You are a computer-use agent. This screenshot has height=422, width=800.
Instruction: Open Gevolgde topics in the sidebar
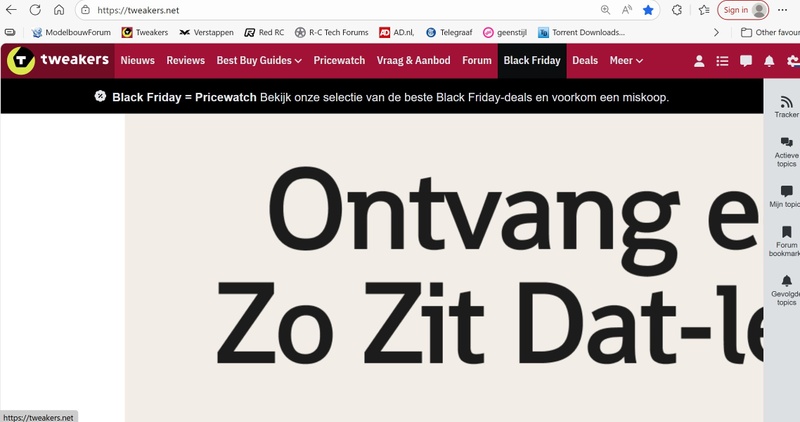(x=786, y=290)
